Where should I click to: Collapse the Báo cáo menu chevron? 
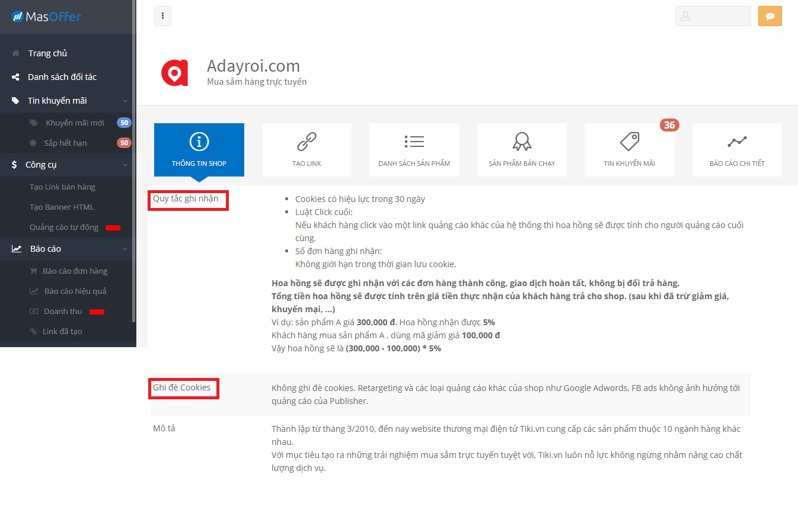[x=125, y=249]
